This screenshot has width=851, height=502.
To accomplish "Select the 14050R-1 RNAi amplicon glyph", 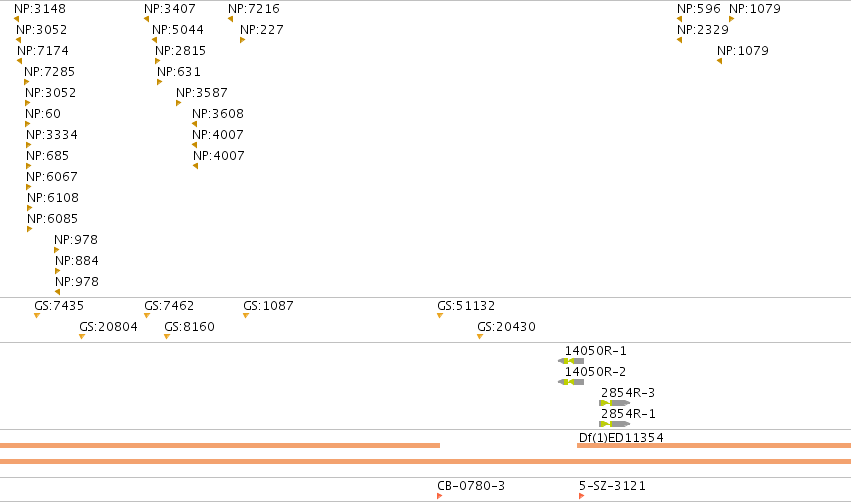I will 571,361.
